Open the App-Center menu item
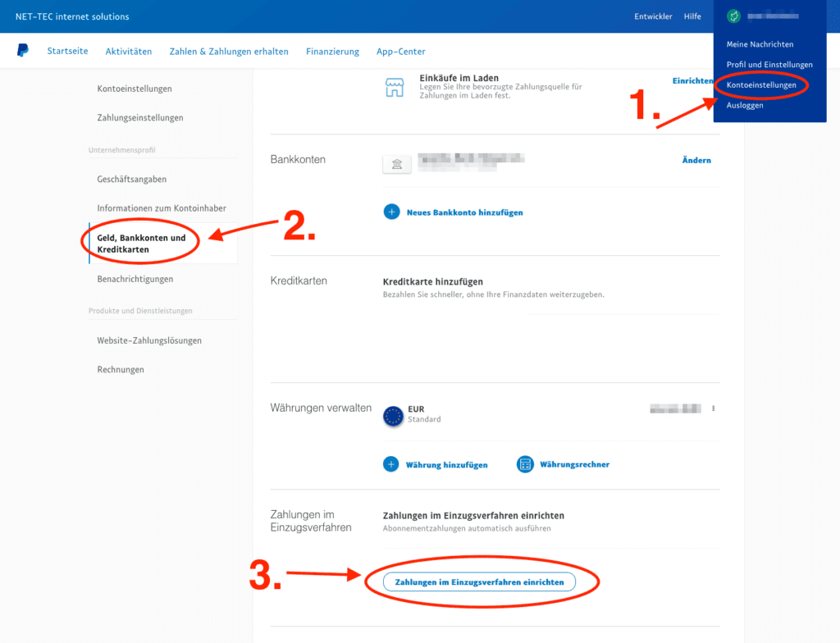The width and height of the screenshot is (840, 643). pos(400,50)
